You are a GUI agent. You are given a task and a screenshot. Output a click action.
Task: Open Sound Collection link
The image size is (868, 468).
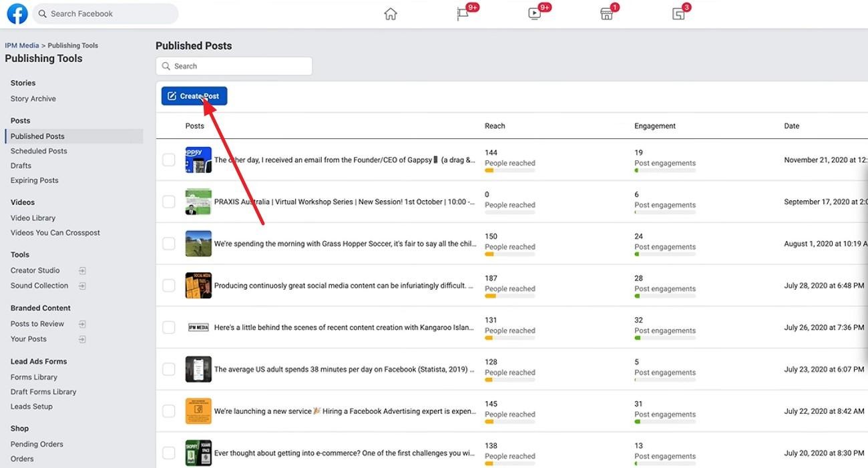(39, 286)
